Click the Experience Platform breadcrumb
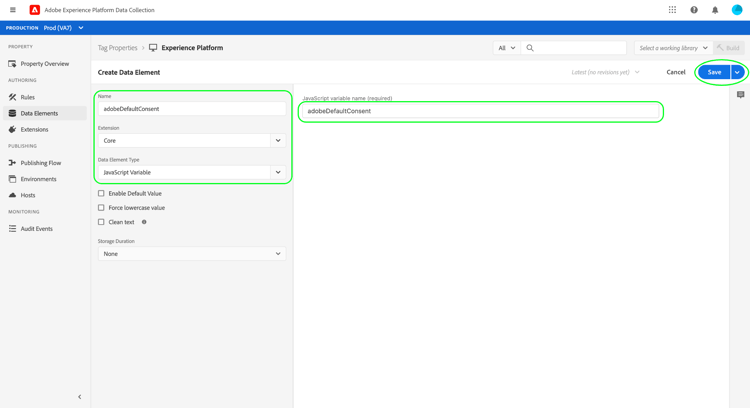This screenshot has height=408, width=750. pos(192,48)
